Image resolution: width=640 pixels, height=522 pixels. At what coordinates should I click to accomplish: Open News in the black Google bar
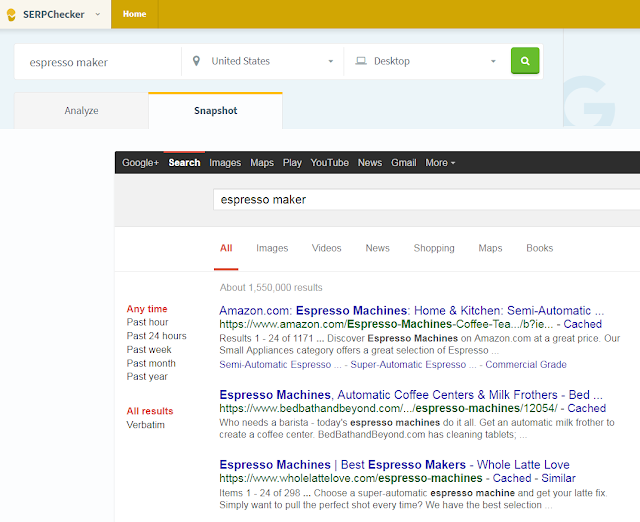(x=370, y=163)
